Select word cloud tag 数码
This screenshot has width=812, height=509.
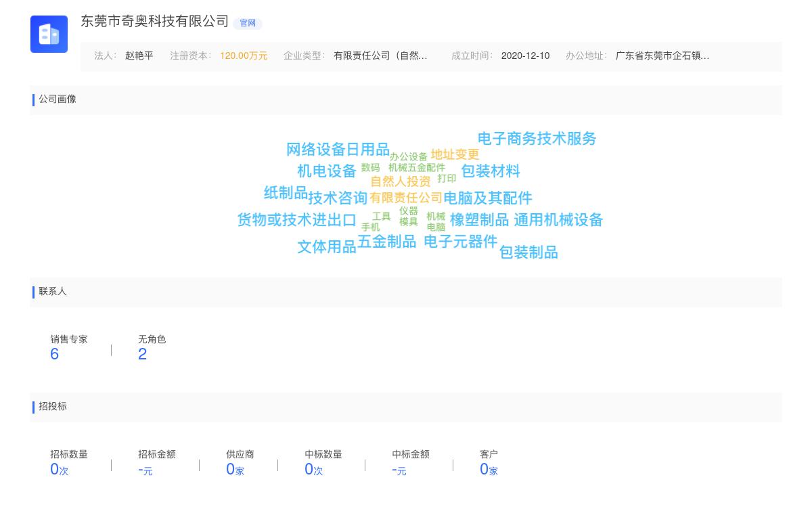tap(371, 168)
